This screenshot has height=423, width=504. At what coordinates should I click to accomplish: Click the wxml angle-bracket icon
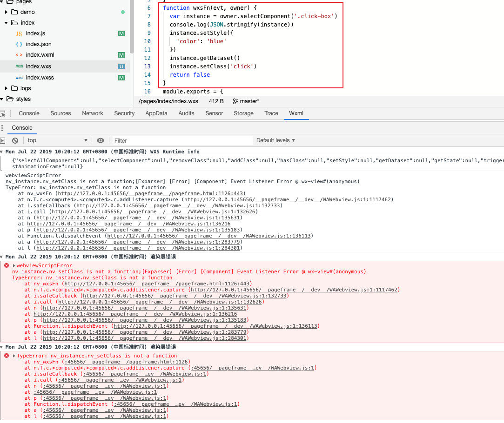point(19,55)
